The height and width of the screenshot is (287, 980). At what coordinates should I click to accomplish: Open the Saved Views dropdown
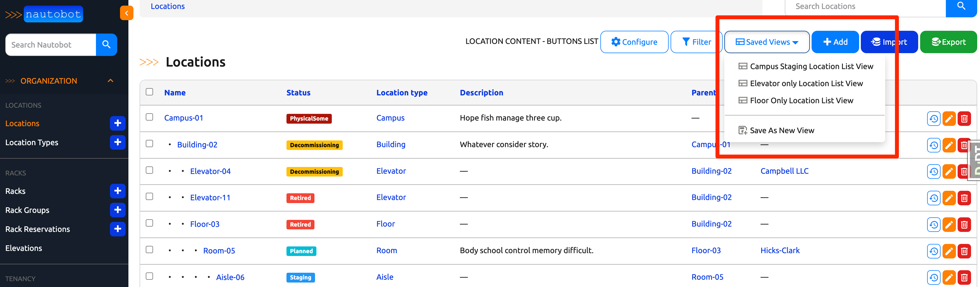[x=767, y=42]
